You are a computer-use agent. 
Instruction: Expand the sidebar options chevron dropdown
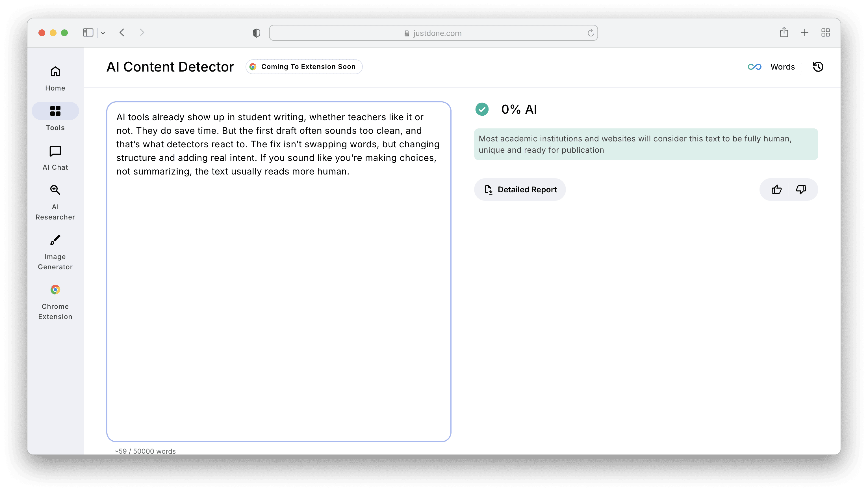click(x=103, y=33)
